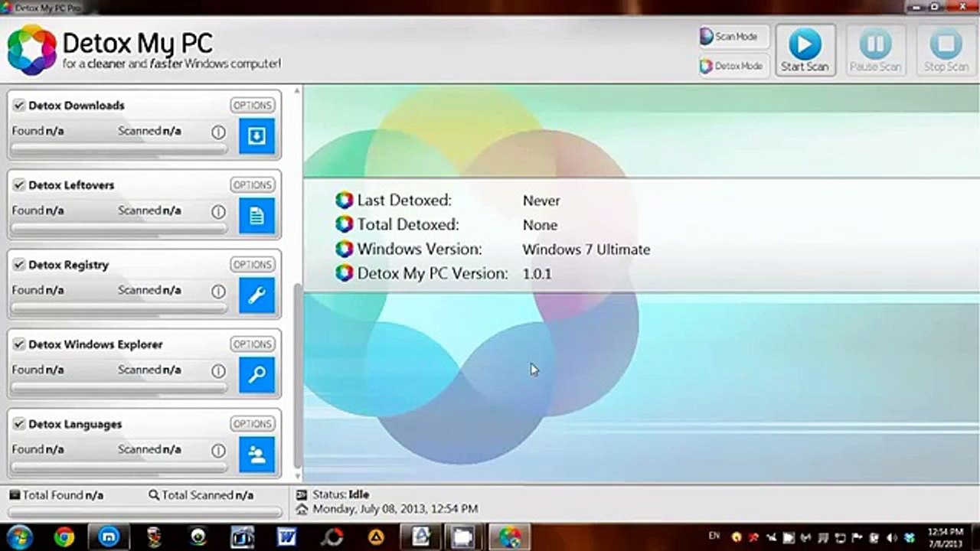This screenshot has width=980, height=551.
Task: Show info for Detox Leftovers
Action: 218,211
